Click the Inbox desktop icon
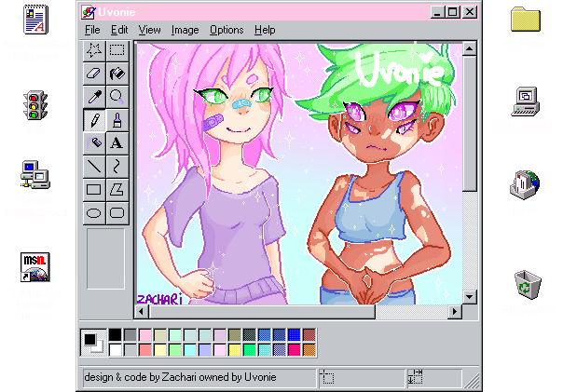 pos(525,184)
